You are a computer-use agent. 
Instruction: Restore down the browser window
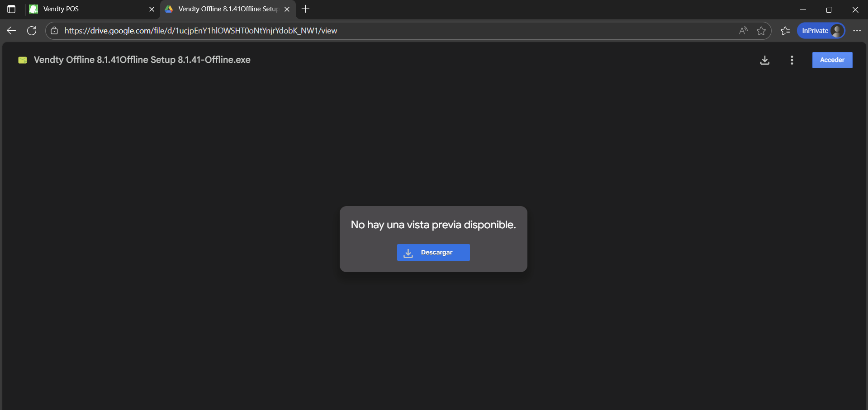tap(829, 9)
